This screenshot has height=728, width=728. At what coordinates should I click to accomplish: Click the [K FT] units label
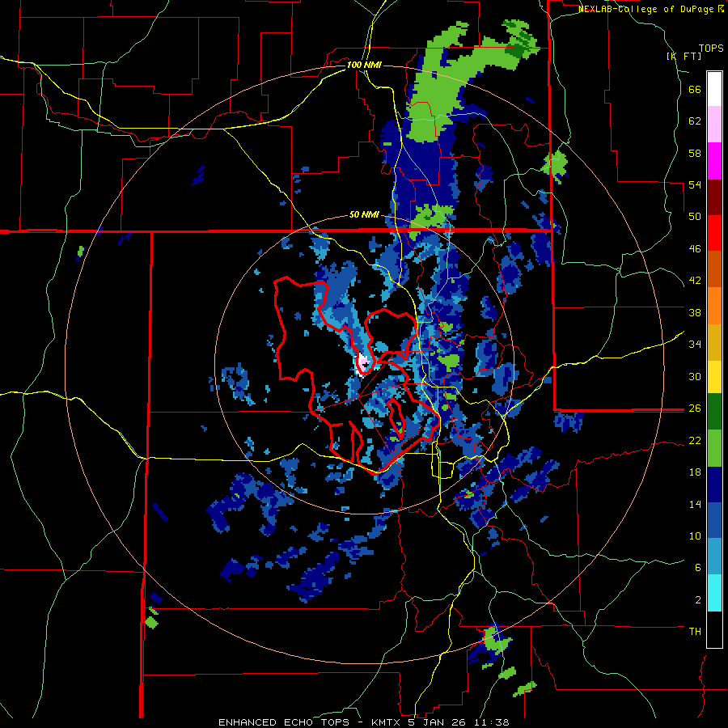[x=684, y=57]
